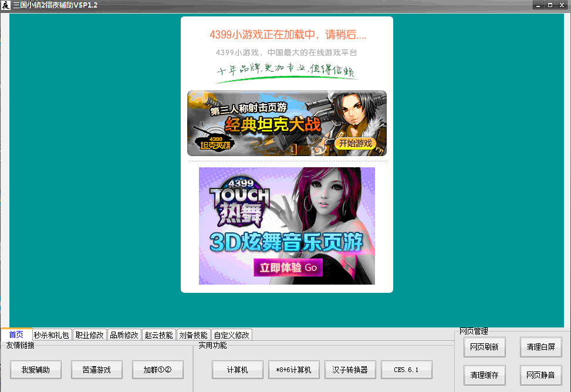Select the 刘备技能 tab
Viewport: 571px width, 392px height.
194,335
